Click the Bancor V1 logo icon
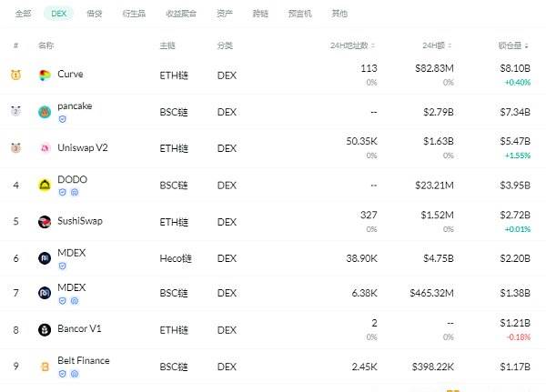Viewport: 546px width, 392px height. pos(45,329)
